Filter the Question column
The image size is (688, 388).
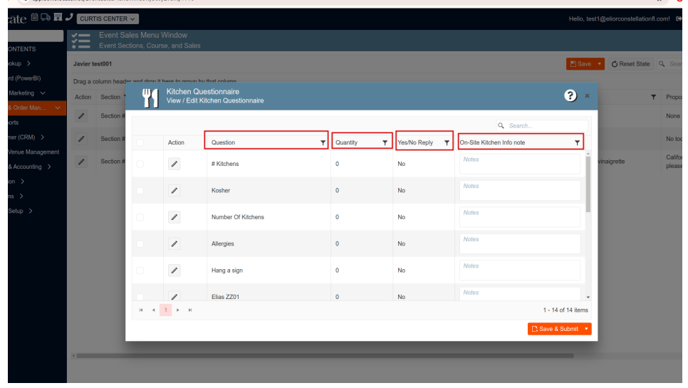point(323,143)
